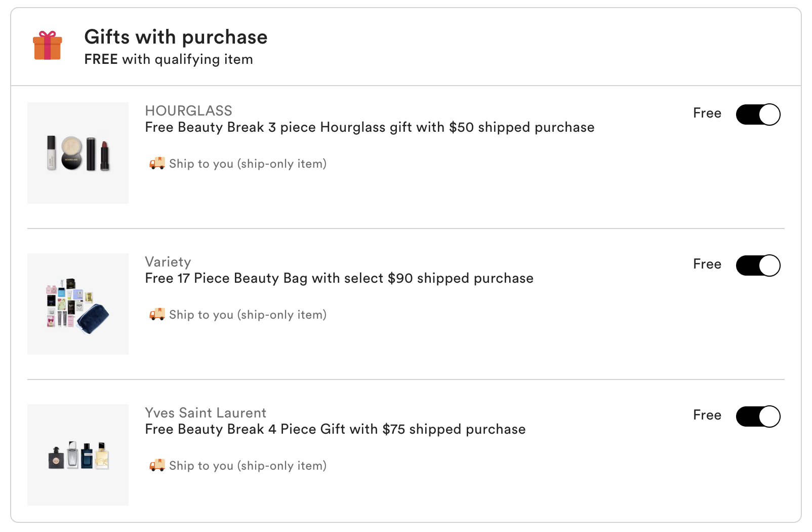This screenshot has height=532, width=812.
Task: Click the Hourglass shipping truck icon
Action: coord(157,163)
